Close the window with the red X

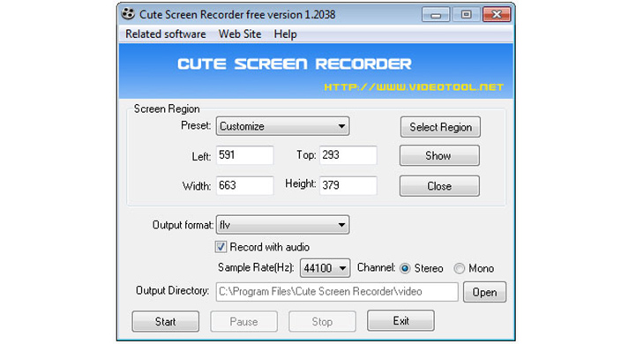coord(497,15)
